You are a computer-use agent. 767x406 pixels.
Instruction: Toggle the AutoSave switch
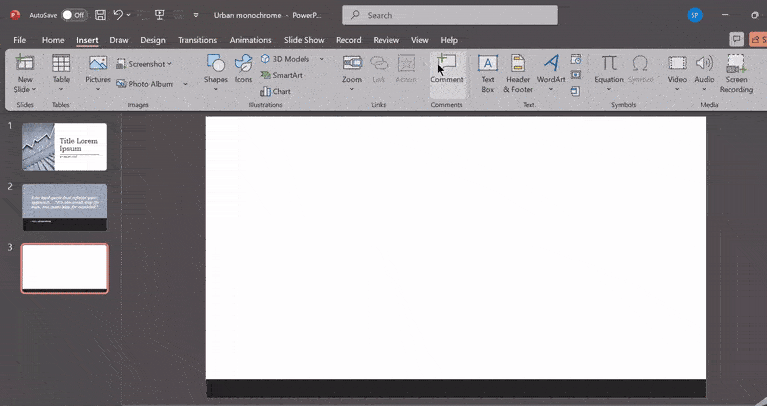(x=73, y=15)
